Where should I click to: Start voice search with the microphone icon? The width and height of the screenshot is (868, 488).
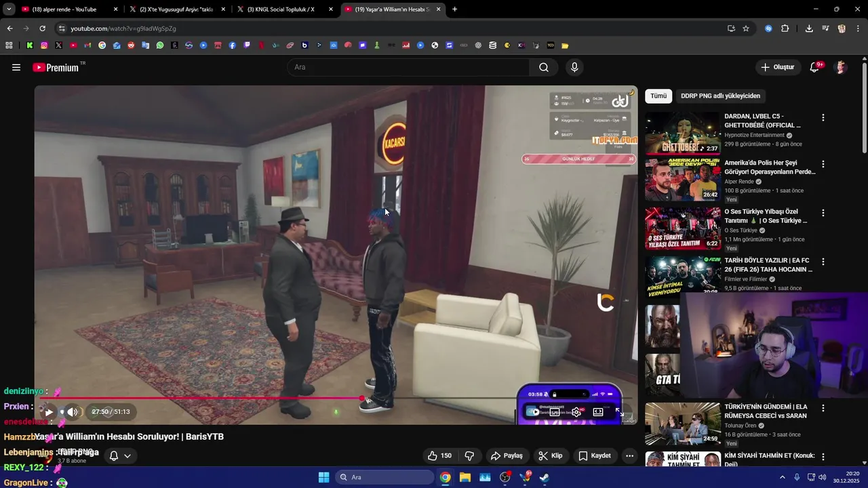tap(574, 67)
